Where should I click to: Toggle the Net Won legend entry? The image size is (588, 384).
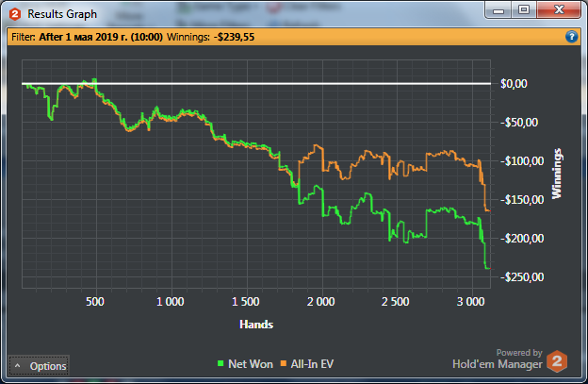point(245,364)
